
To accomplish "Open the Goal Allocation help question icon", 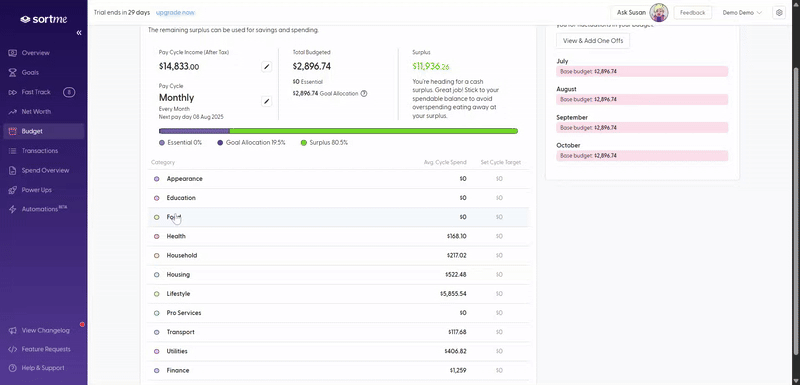I will pyautogui.click(x=364, y=94).
